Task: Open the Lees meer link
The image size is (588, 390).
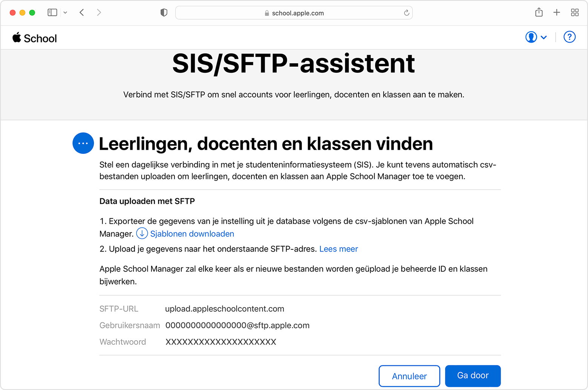Action: [338, 249]
